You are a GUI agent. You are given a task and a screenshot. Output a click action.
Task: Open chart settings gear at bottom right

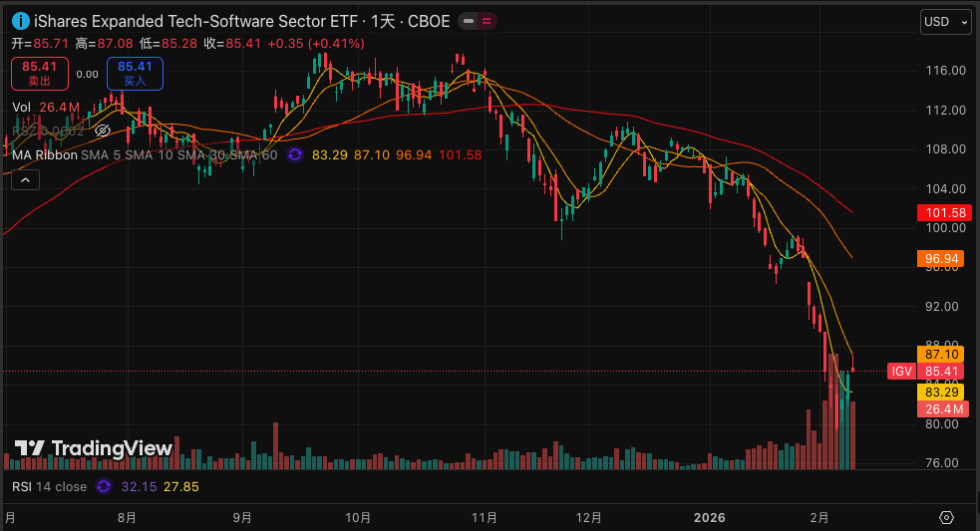pyautogui.click(x=946, y=518)
